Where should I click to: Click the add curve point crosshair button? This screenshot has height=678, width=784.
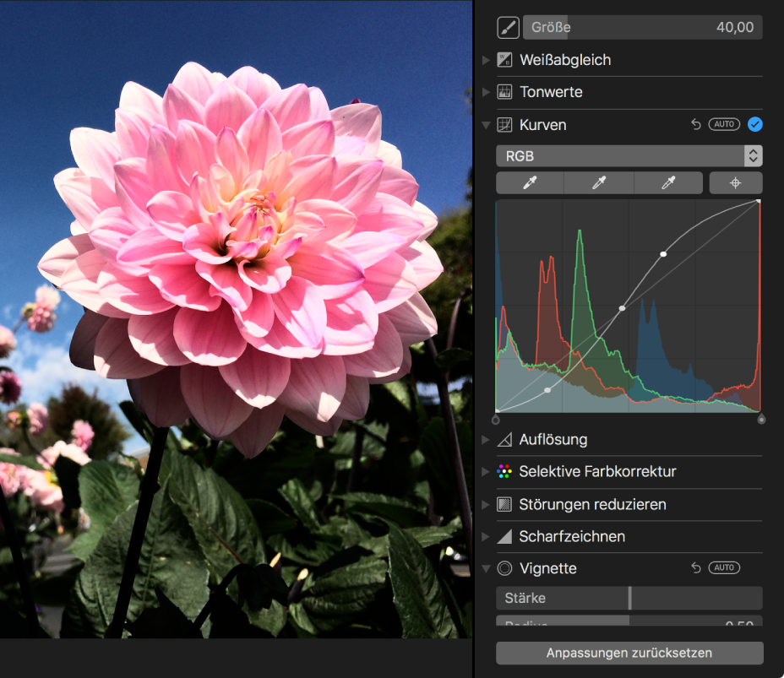[x=736, y=183]
